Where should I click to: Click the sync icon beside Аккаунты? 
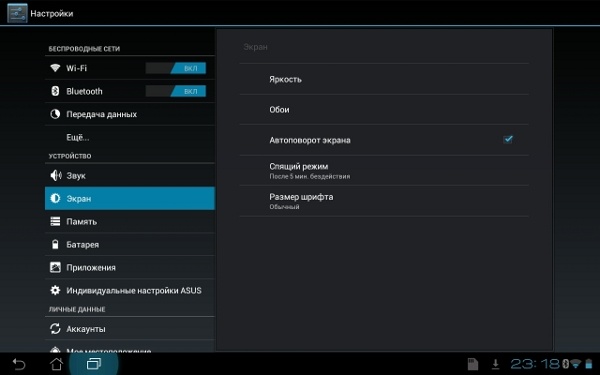55,329
